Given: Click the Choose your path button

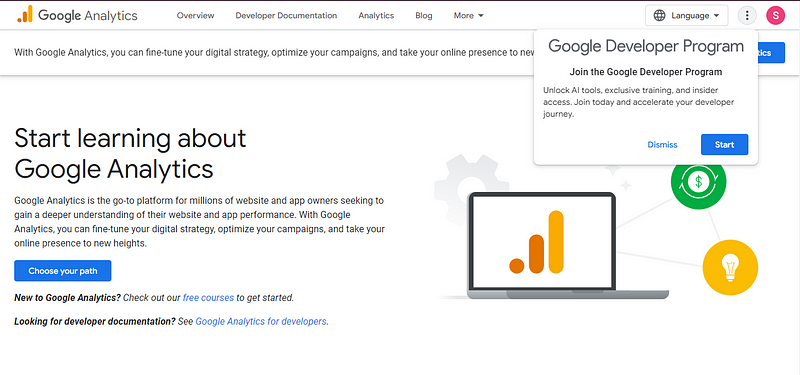Looking at the screenshot, I should pos(63,271).
